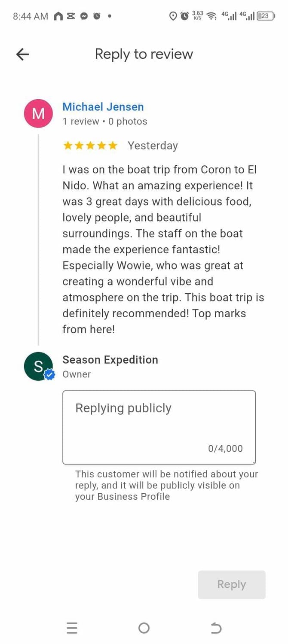Image resolution: width=288 pixels, height=644 pixels.
Task: Tap the back arrow in the header
Action: pyautogui.click(x=22, y=54)
